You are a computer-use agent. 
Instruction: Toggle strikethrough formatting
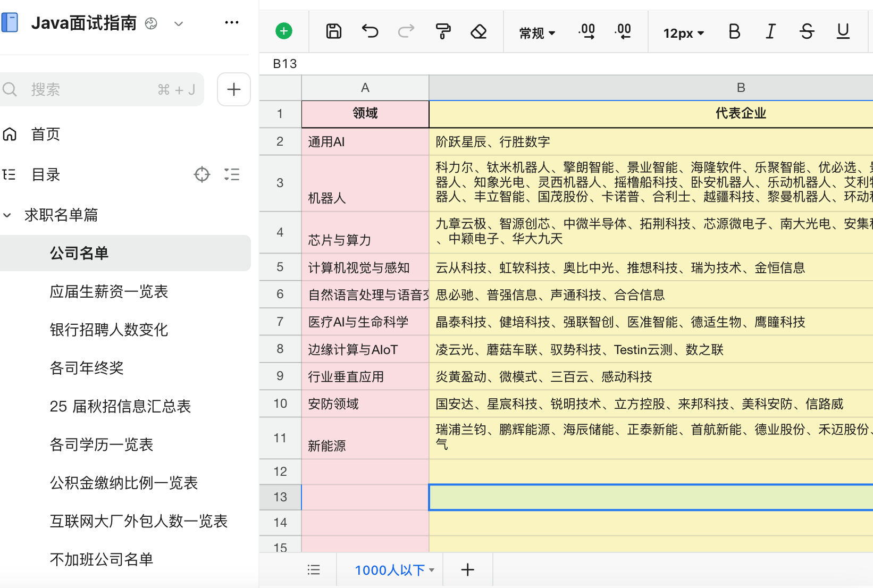(807, 32)
